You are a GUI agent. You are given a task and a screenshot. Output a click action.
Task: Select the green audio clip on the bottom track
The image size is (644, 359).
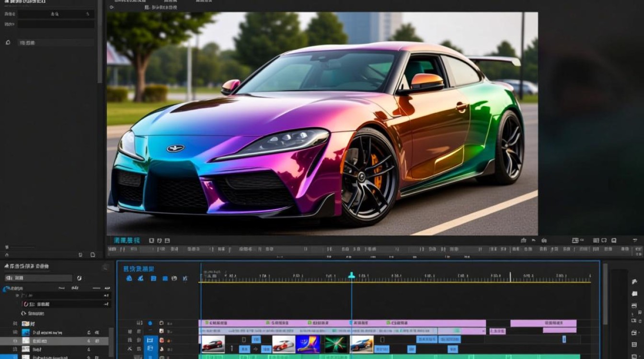389,357
